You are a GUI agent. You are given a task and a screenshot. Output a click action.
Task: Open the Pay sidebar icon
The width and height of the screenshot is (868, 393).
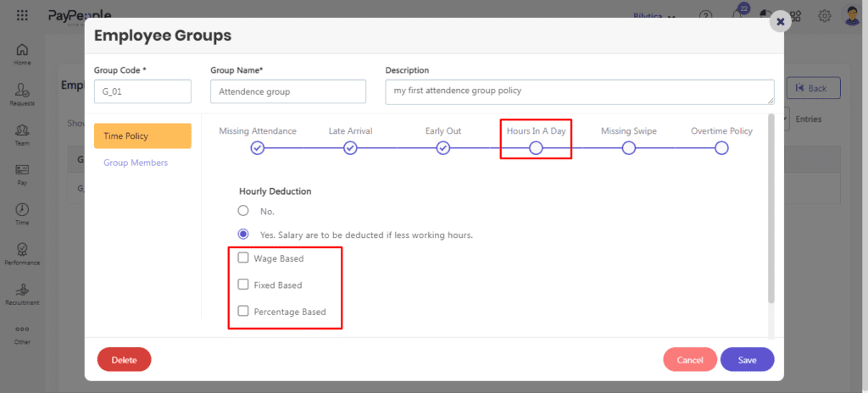tap(22, 170)
